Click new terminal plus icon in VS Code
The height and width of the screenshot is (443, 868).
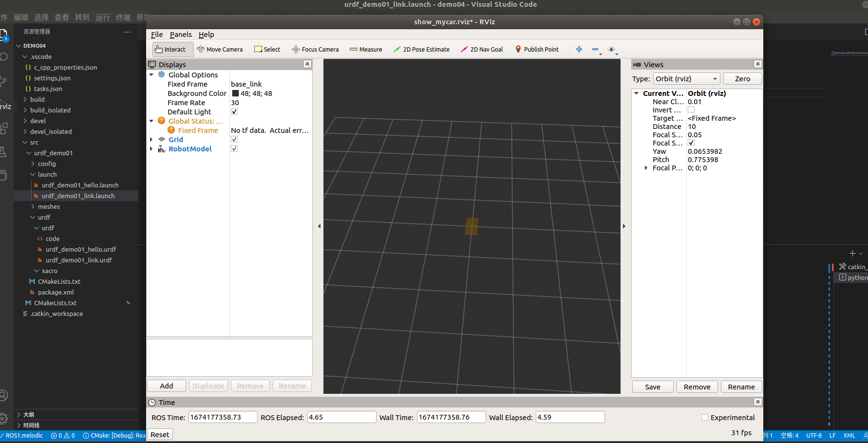tap(852, 254)
